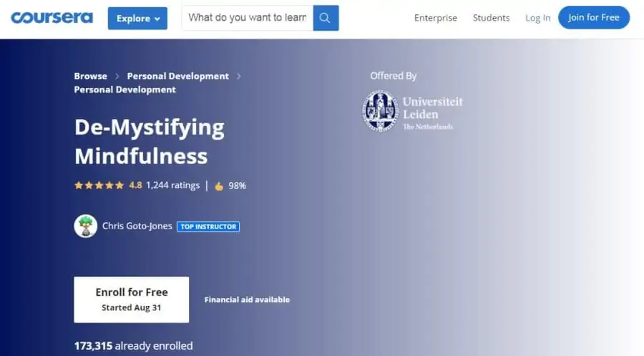Screen dimensions: 644x356
Task: Open the first-line Personal Development breadcrumb
Action: 178,76
